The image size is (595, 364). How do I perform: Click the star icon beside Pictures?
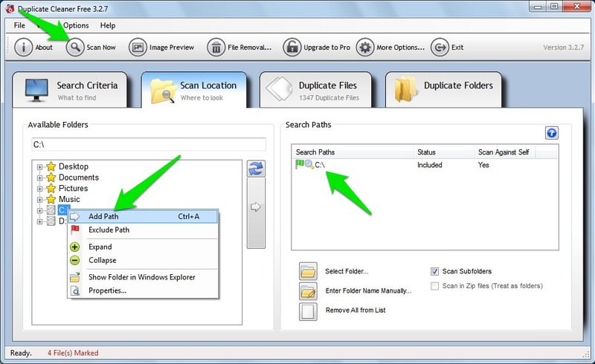pos(51,189)
